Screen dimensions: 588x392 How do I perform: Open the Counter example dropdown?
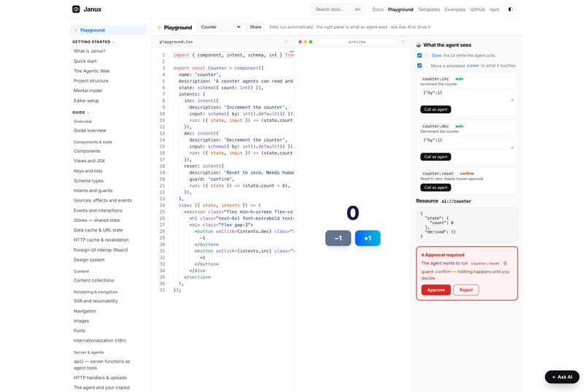pyautogui.click(x=219, y=27)
